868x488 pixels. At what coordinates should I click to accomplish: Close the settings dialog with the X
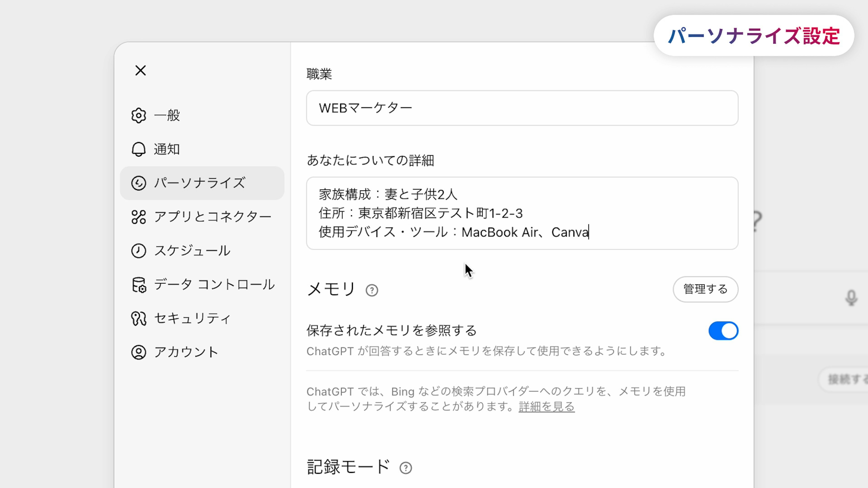[141, 71]
